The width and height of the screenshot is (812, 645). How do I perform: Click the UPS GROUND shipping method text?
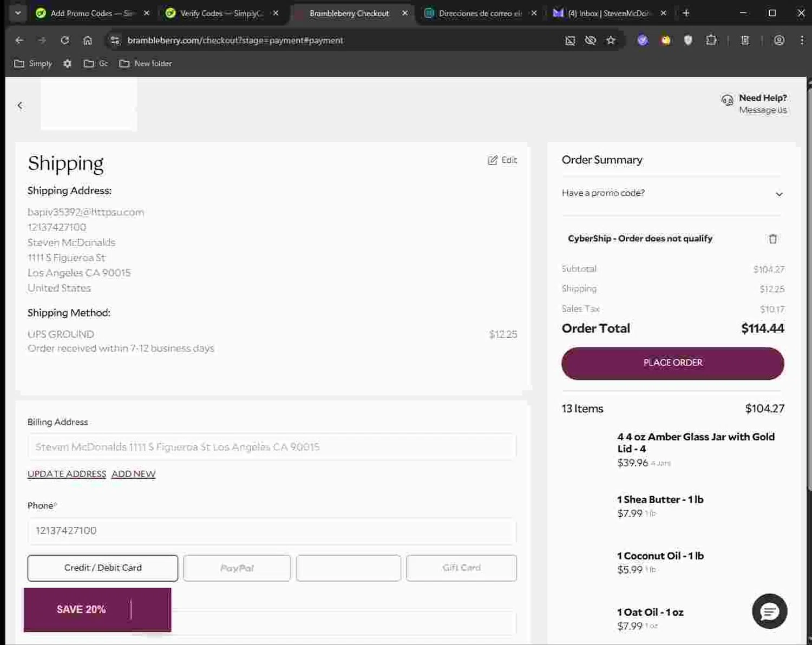click(x=61, y=334)
